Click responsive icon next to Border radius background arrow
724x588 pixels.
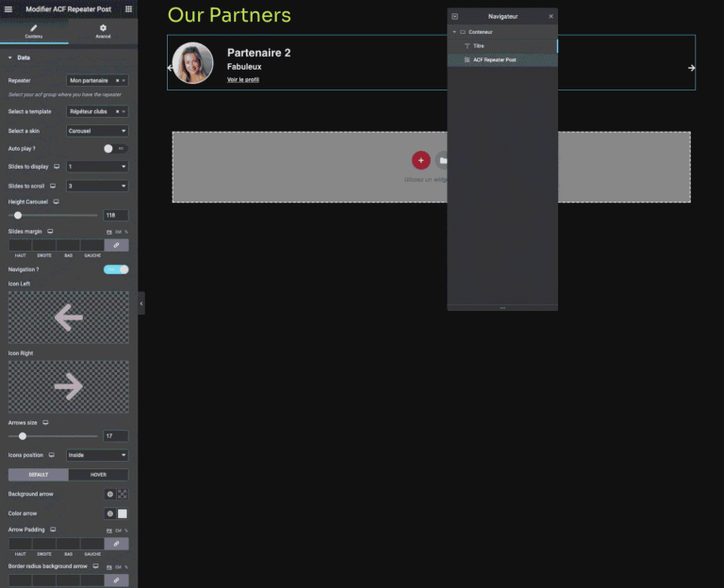click(x=95, y=565)
